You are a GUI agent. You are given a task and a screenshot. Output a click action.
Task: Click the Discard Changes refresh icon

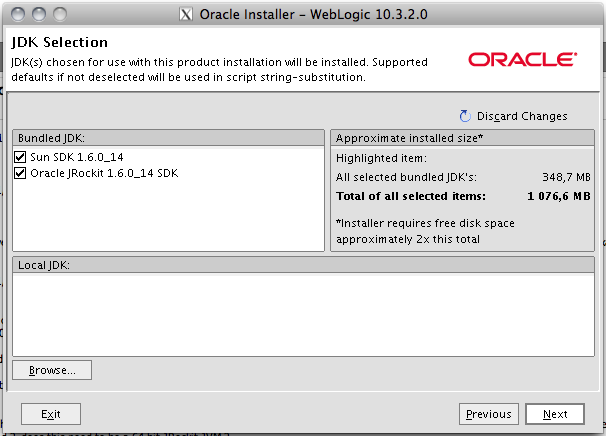[x=465, y=116]
